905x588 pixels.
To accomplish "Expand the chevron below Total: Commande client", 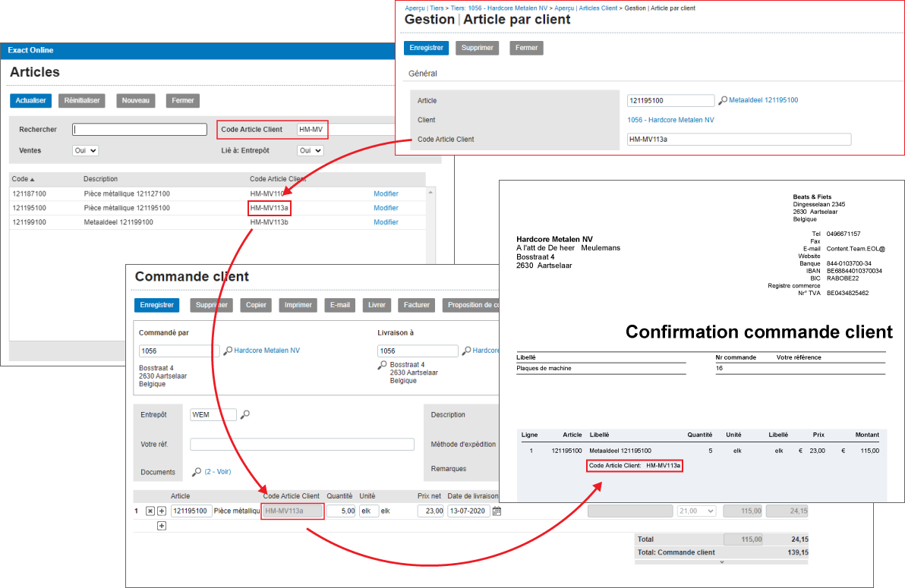I will point(721,562).
